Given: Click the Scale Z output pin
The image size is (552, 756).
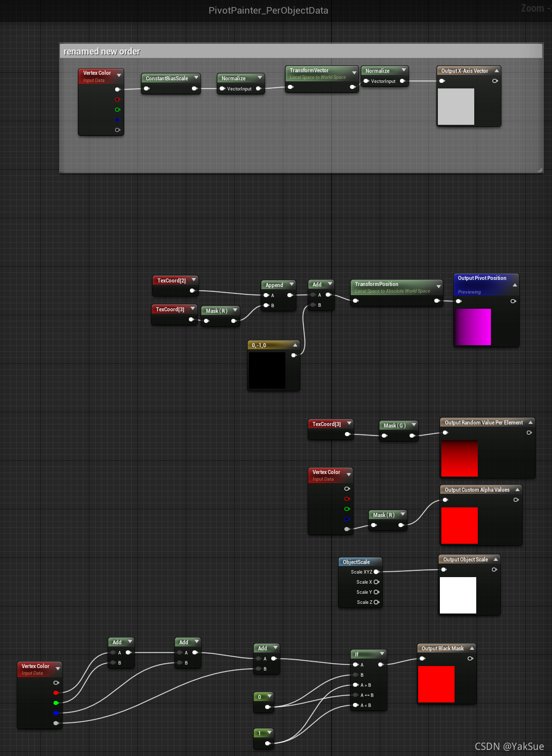Looking at the screenshot, I should coord(376,602).
